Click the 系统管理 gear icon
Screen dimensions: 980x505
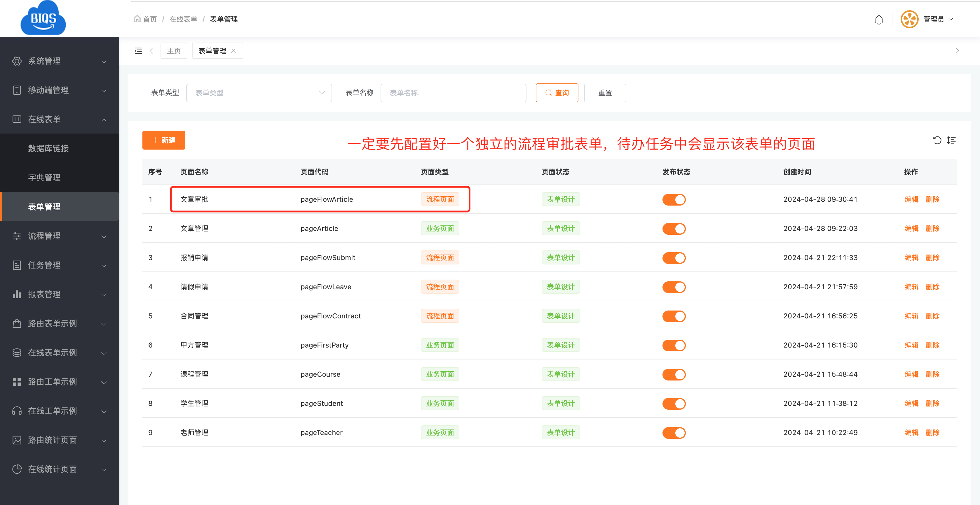tap(17, 61)
